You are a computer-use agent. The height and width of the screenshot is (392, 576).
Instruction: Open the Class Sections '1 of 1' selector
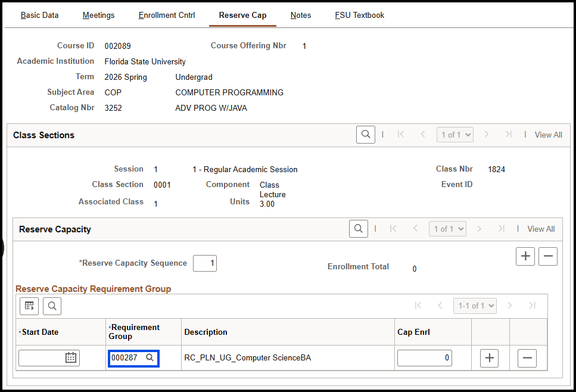(454, 134)
